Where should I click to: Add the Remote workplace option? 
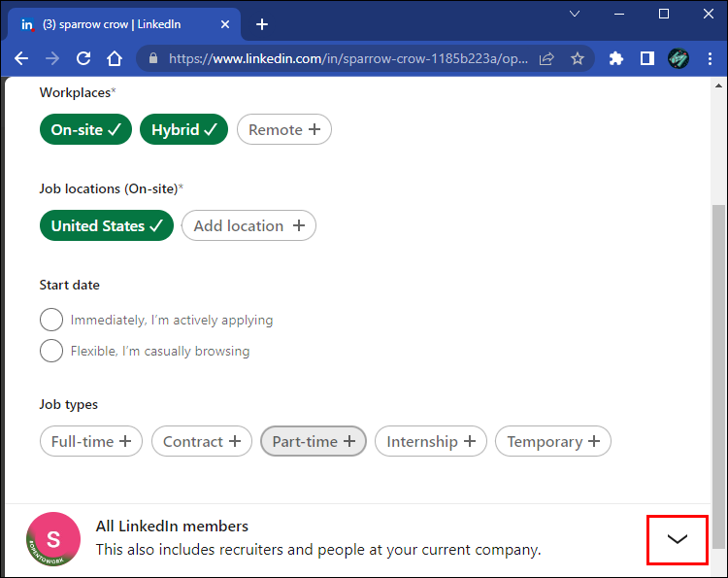284,129
